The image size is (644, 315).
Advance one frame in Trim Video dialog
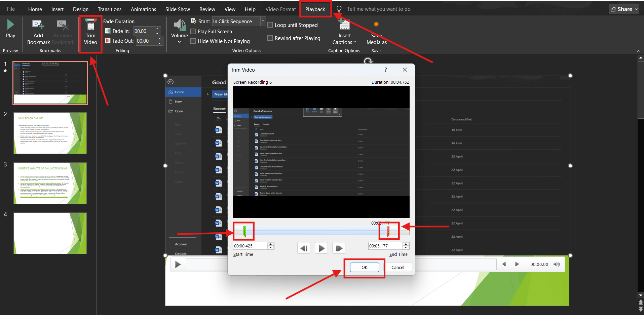[x=339, y=248]
